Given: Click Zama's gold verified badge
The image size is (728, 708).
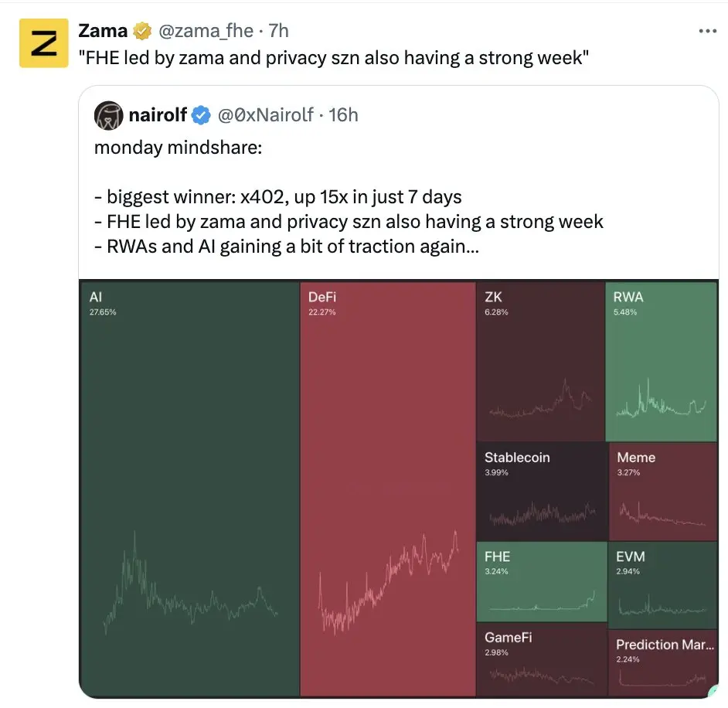Looking at the screenshot, I should pos(142,31).
